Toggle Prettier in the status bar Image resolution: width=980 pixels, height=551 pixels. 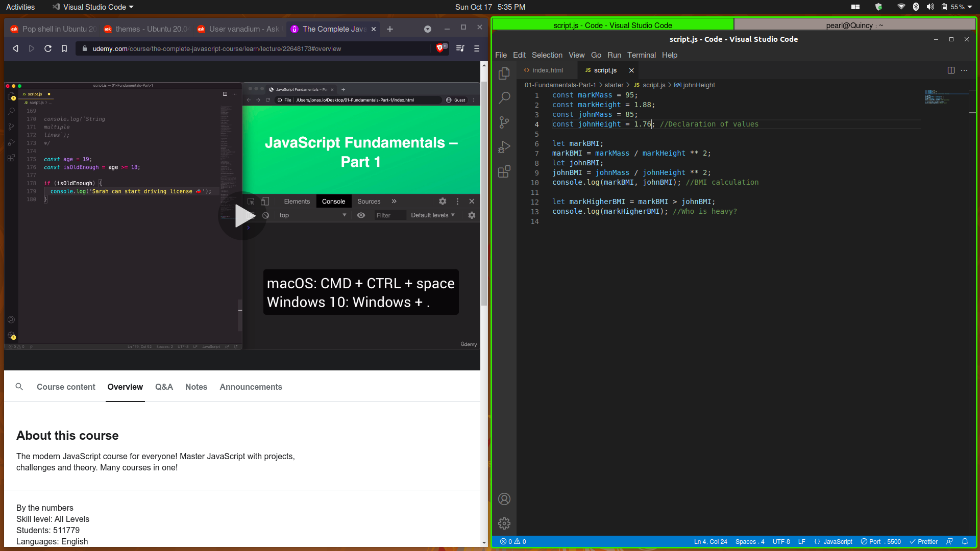(923, 542)
